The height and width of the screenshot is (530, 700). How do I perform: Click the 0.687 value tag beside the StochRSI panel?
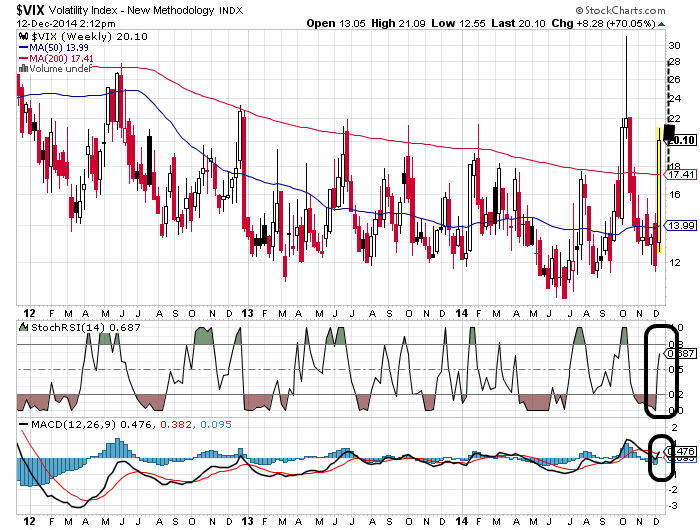point(681,354)
